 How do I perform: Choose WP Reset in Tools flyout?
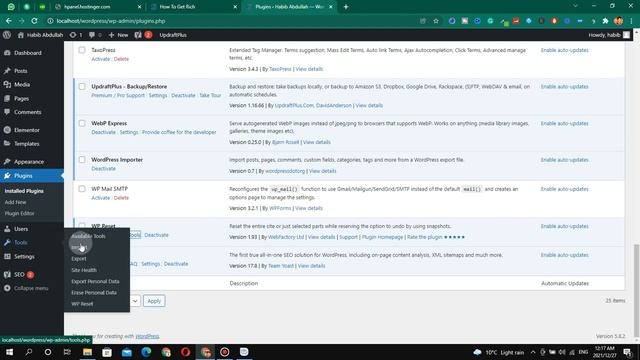pyautogui.click(x=82, y=304)
